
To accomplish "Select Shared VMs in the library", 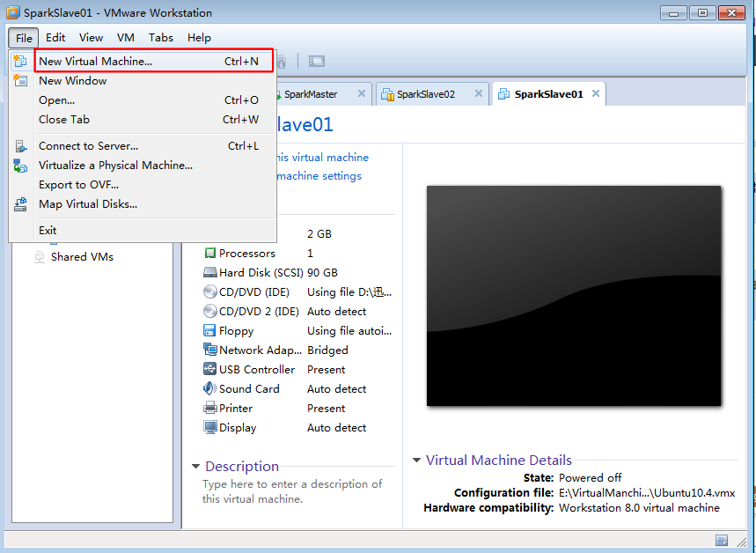I will pos(82,257).
